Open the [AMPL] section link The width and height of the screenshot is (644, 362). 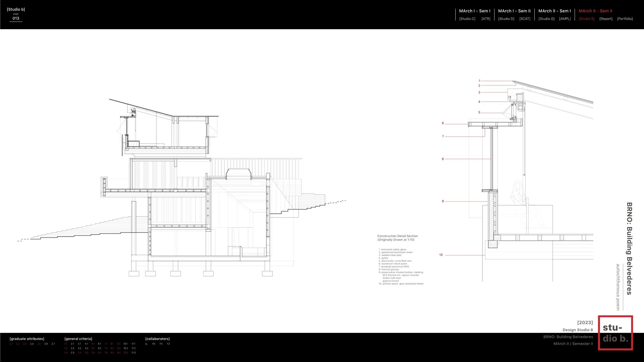(x=565, y=19)
